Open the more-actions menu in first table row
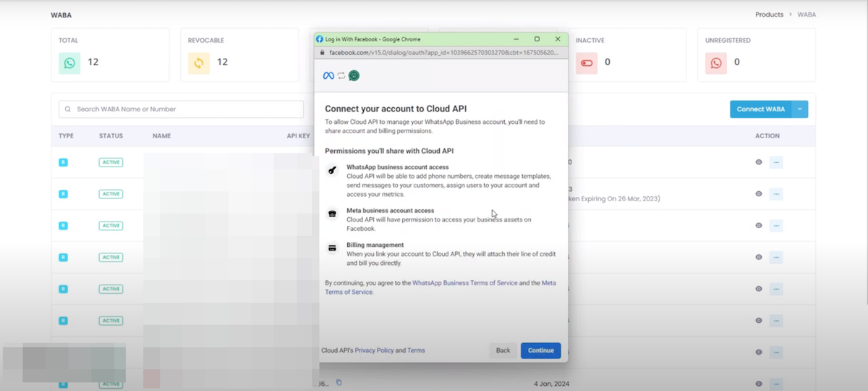 pos(776,162)
